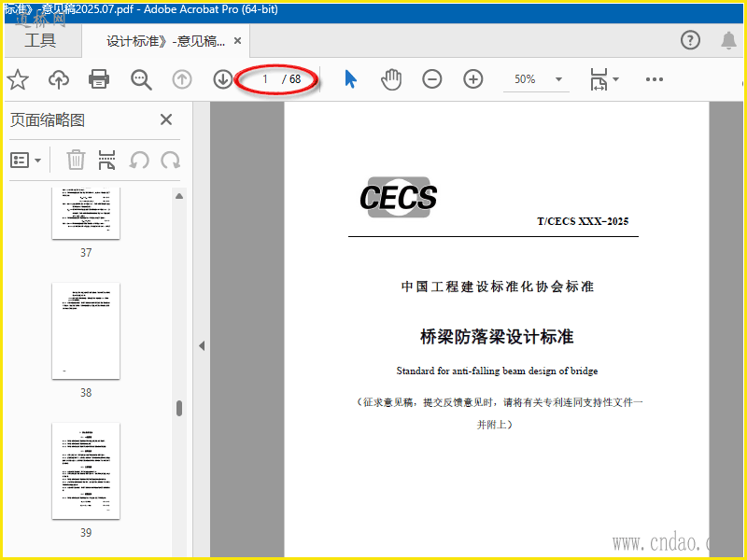The height and width of the screenshot is (560, 747).
Task: Expand fit page options arrow
Action: 615,79
